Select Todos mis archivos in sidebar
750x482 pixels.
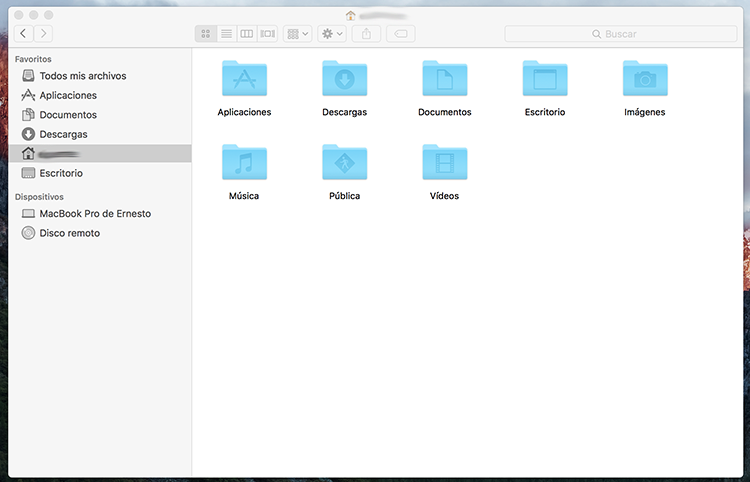point(82,76)
